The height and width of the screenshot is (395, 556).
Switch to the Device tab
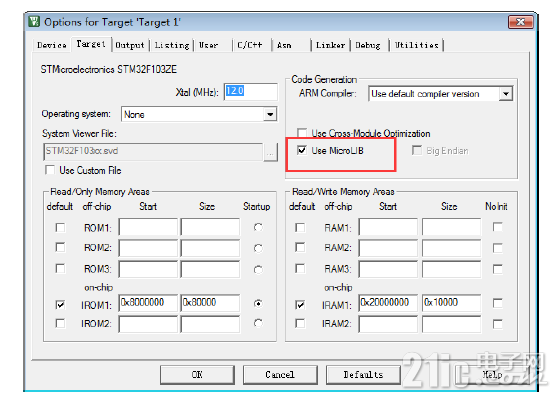[52, 45]
